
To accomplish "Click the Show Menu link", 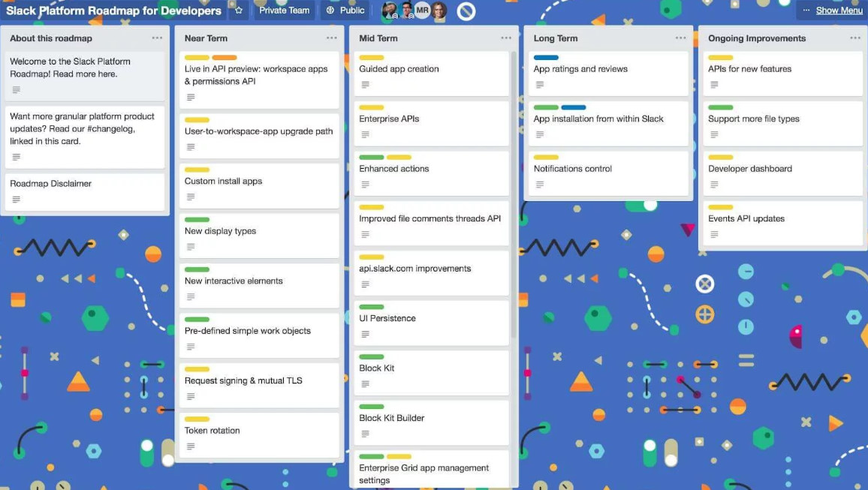I will (839, 10).
